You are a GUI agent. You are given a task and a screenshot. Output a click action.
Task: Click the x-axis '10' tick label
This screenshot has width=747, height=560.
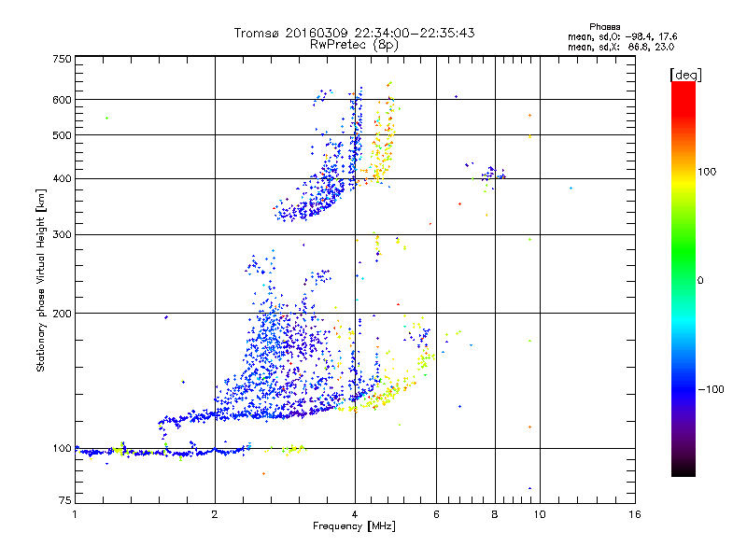tap(540, 514)
